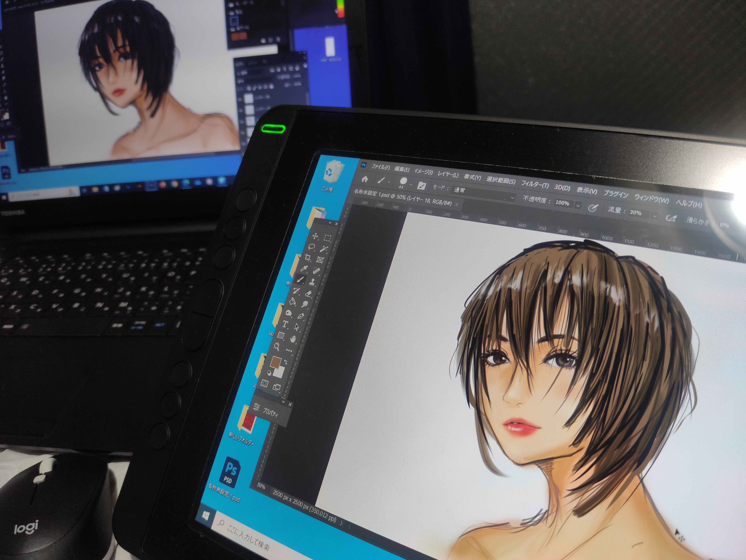746x560 pixels.
Task: Select the Frame tool
Action: tap(320, 260)
